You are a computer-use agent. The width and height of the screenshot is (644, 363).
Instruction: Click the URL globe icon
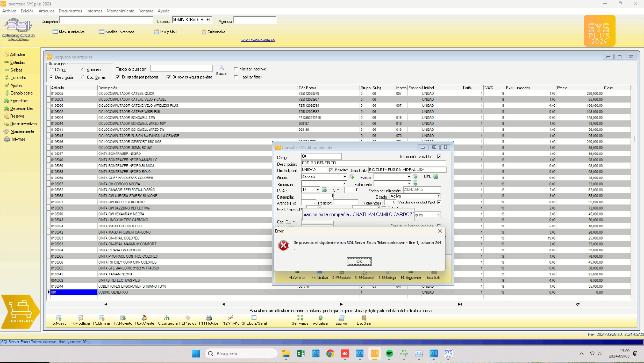[x=436, y=177]
